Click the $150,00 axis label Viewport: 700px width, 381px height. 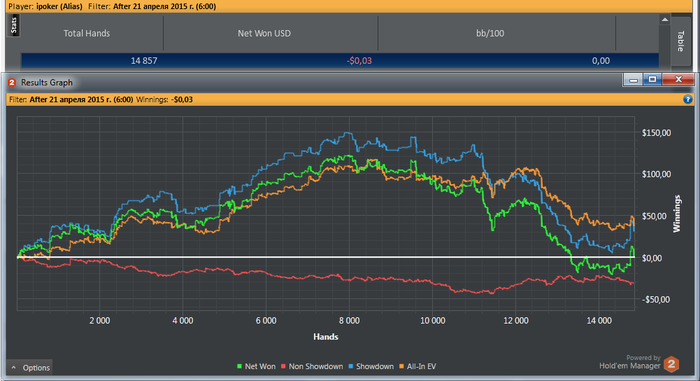coord(656,133)
